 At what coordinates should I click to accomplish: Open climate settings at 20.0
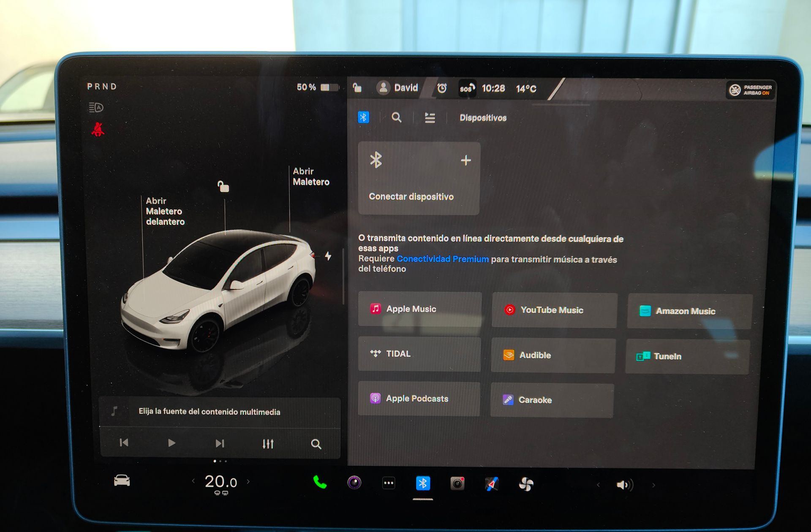[x=220, y=482]
